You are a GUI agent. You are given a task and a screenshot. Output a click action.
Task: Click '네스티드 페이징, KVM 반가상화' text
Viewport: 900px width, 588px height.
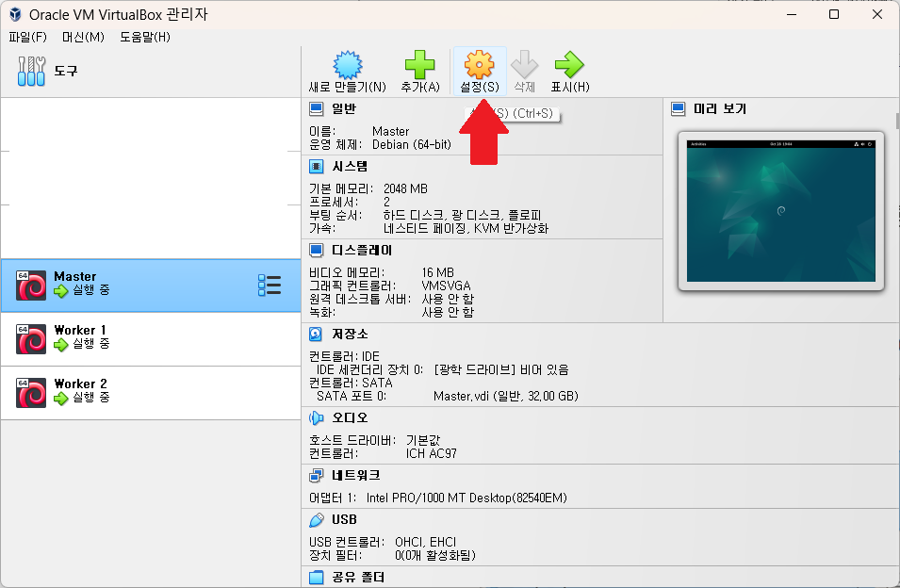pyautogui.click(x=466, y=228)
